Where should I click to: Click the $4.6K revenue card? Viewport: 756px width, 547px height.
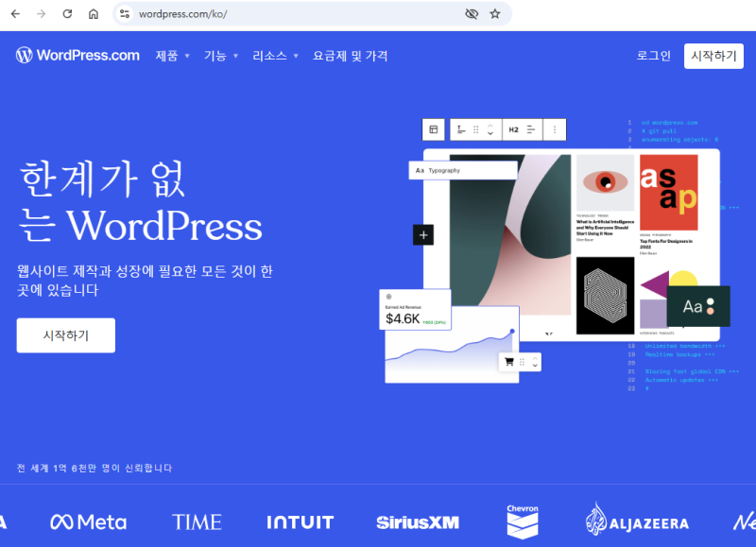415,310
